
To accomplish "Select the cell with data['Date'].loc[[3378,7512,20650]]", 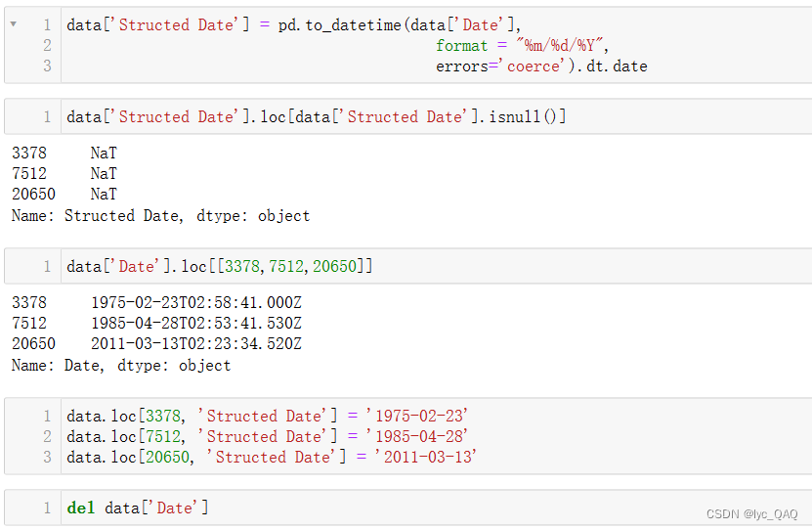I will (408, 266).
